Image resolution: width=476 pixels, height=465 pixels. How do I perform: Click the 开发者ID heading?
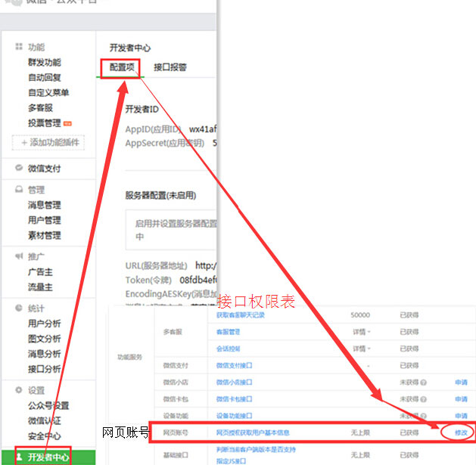tap(142, 109)
